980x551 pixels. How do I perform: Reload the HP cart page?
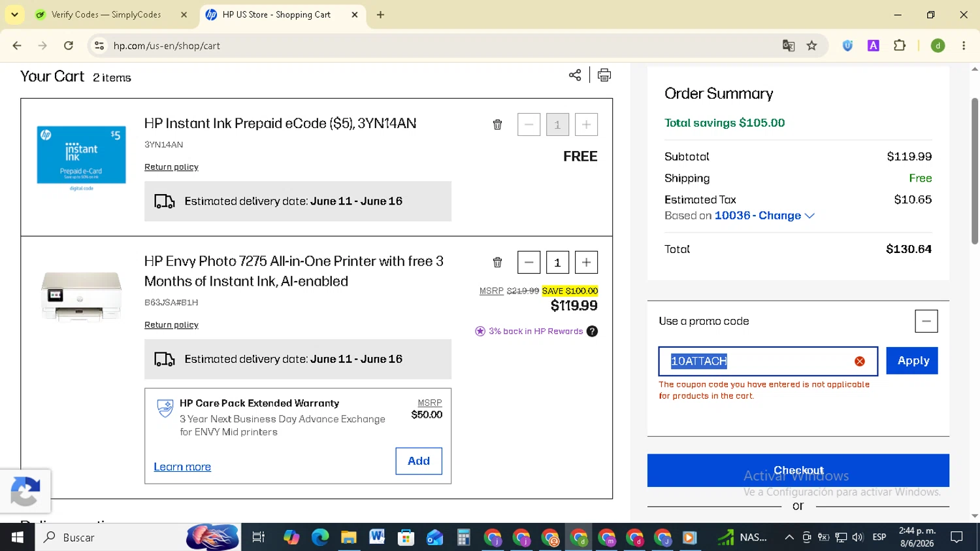(x=69, y=45)
